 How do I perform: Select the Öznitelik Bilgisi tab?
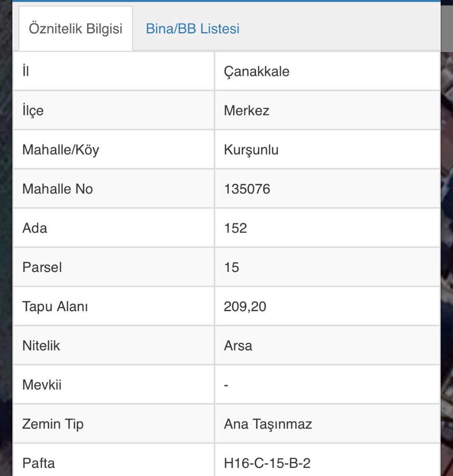tap(75, 29)
